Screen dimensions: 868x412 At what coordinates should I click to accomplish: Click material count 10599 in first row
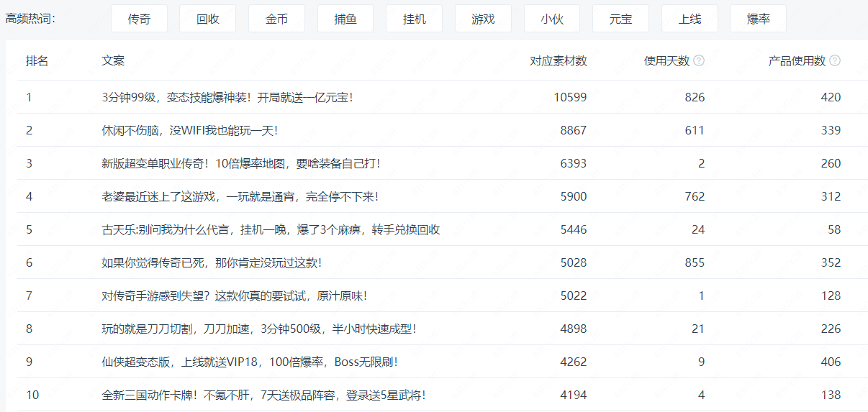[x=570, y=97]
